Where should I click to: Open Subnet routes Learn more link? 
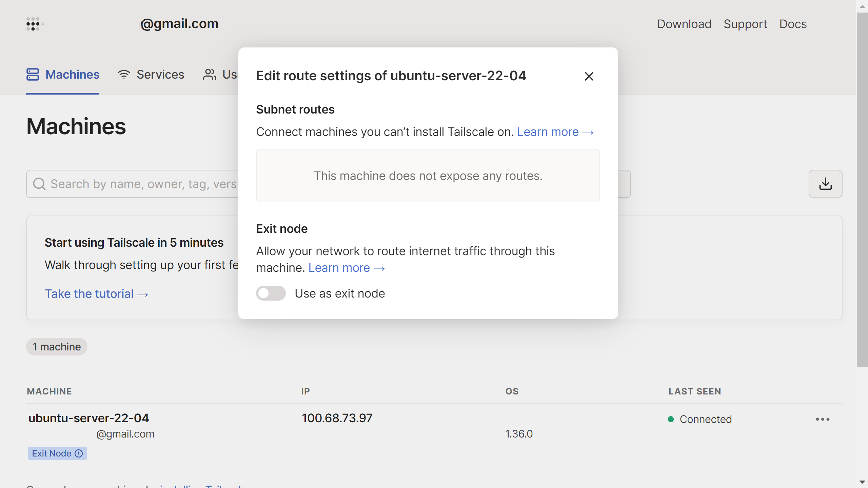[x=555, y=132]
